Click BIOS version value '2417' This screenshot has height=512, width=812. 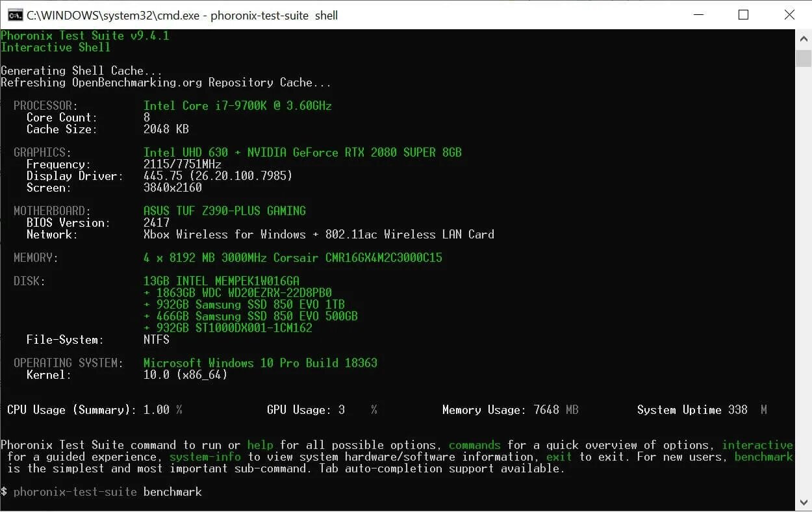(157, 223)
